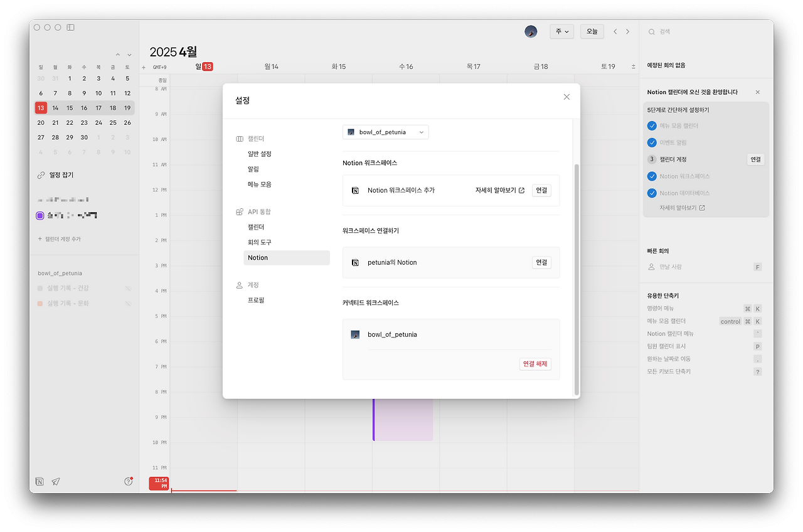Toggle the 실행 기록 - 건강 calendar checkbox
This screenshot has height=532, width=803.
[40, 288]
